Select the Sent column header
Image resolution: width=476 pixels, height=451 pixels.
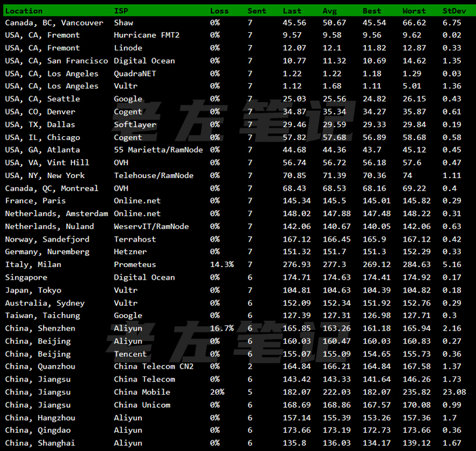point(257,11)
